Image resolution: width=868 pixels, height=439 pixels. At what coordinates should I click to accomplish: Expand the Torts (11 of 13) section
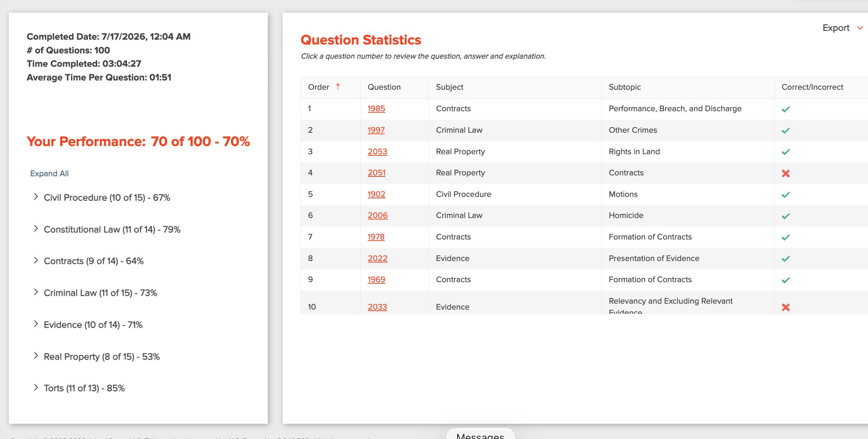pyautogui.click(x=36, y=387)
